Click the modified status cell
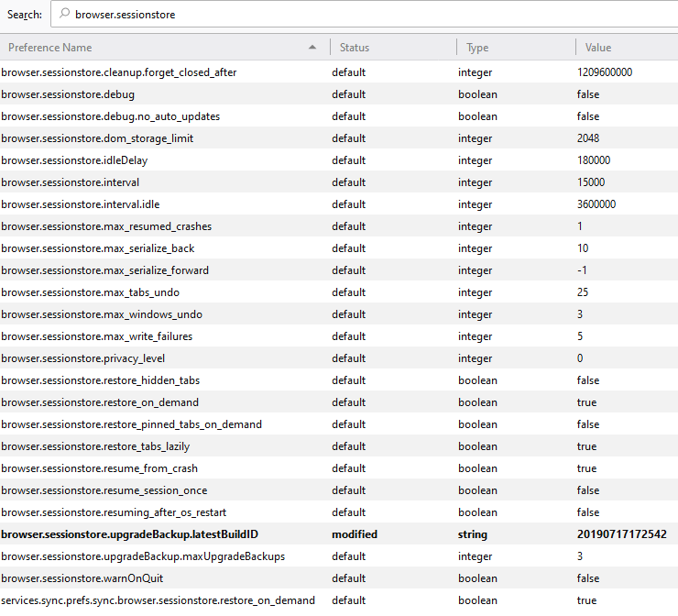 [355, 534]
